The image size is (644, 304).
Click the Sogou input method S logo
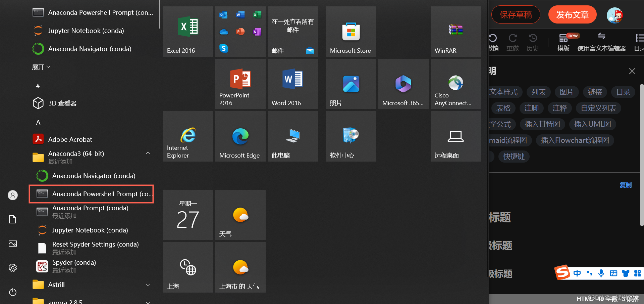[x=562, y=272]
